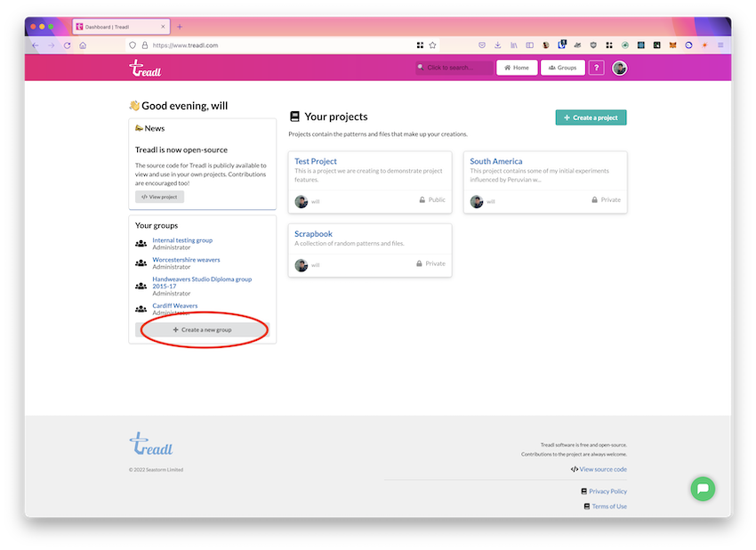
Task: Click the shield tracking protection icon
Action: [133, 45]
